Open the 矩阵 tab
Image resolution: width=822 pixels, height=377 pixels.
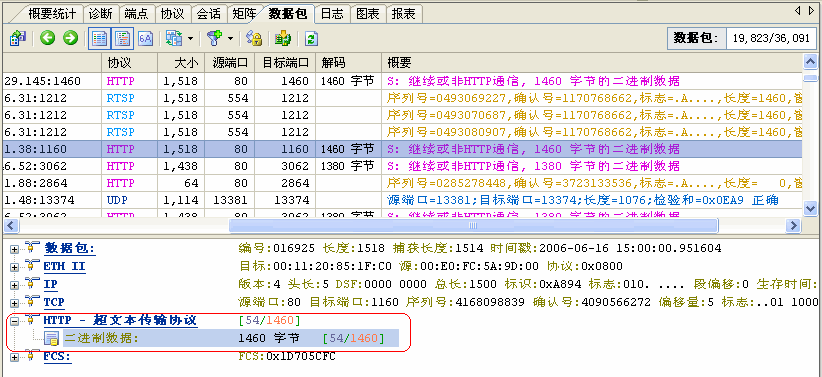tap(244, 14)
